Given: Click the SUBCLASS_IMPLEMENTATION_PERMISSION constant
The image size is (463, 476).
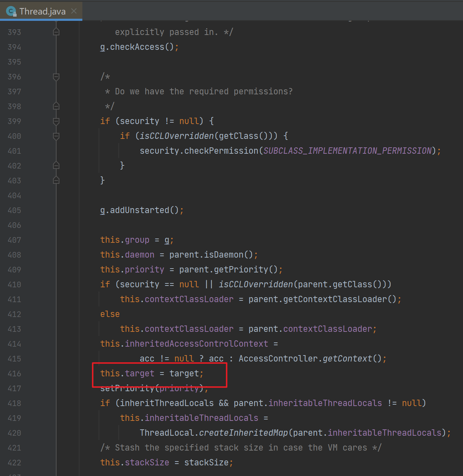Looking at the screenshot, I should (347, 151).
